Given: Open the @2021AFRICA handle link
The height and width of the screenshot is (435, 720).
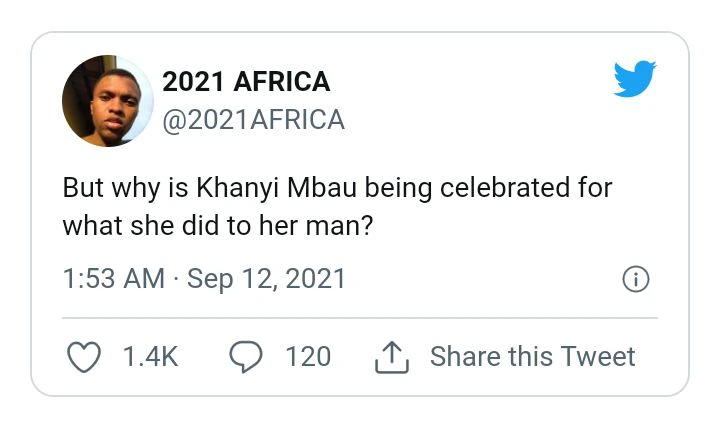Looking at the screenshot, I should (x=253, y=120).
